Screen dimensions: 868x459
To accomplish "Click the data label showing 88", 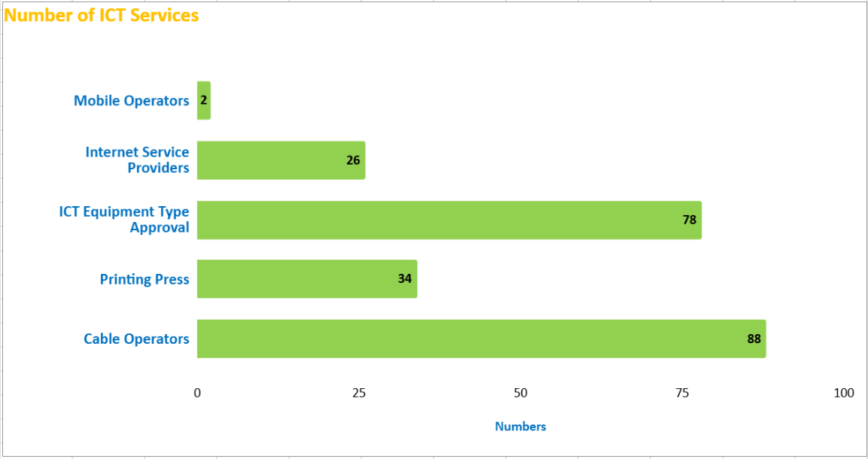I will click(754, 339).
